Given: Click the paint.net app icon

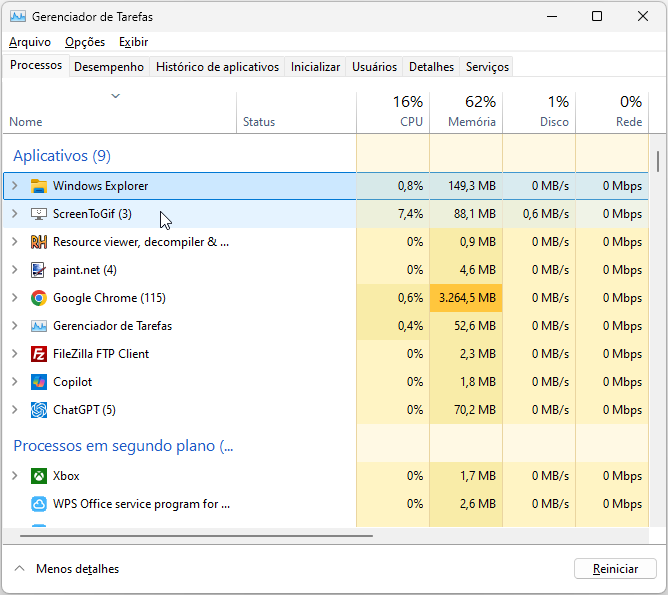Looking at the screenshot, I should click(39, 270).
